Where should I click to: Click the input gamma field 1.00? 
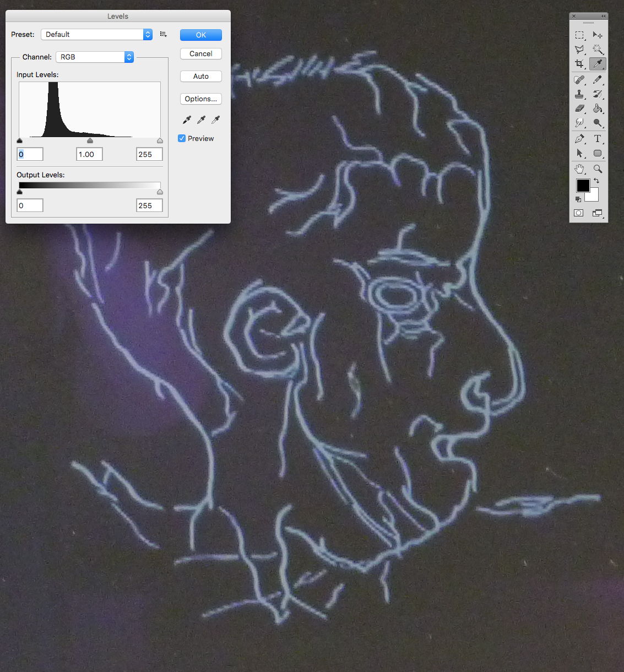point(89,154)
